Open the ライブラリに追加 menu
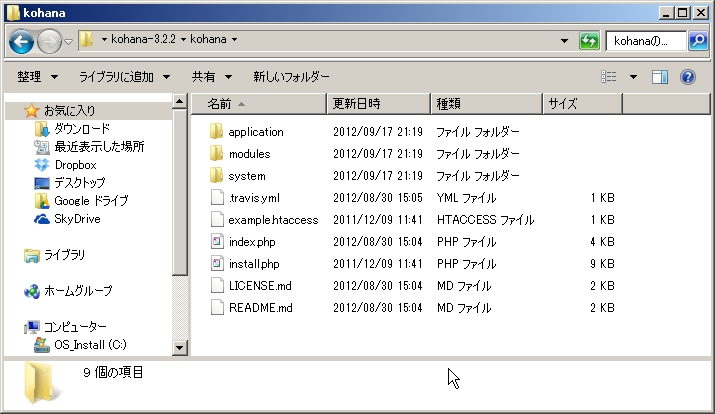This screenshot has height=414, width=715. (124, 77)
